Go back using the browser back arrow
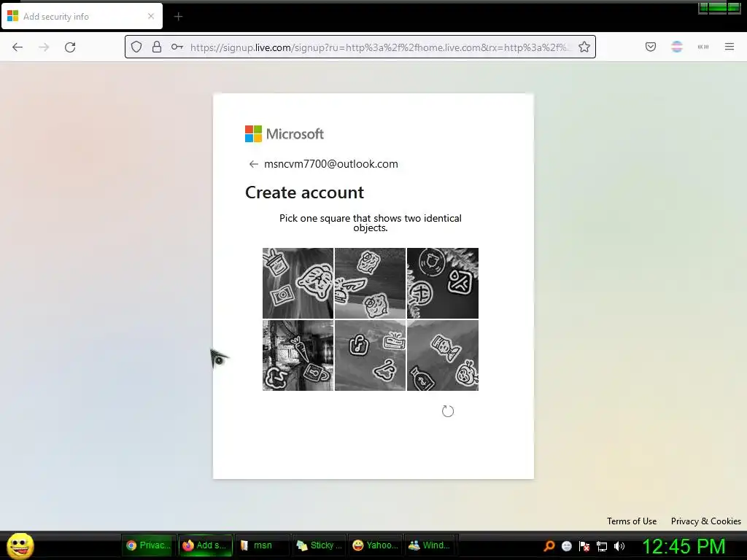The width and height of the screenshot is (747, 560). [x=18, y=47]
